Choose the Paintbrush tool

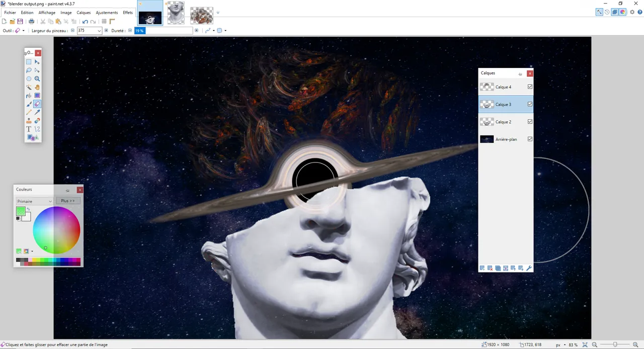click(29, 104)
